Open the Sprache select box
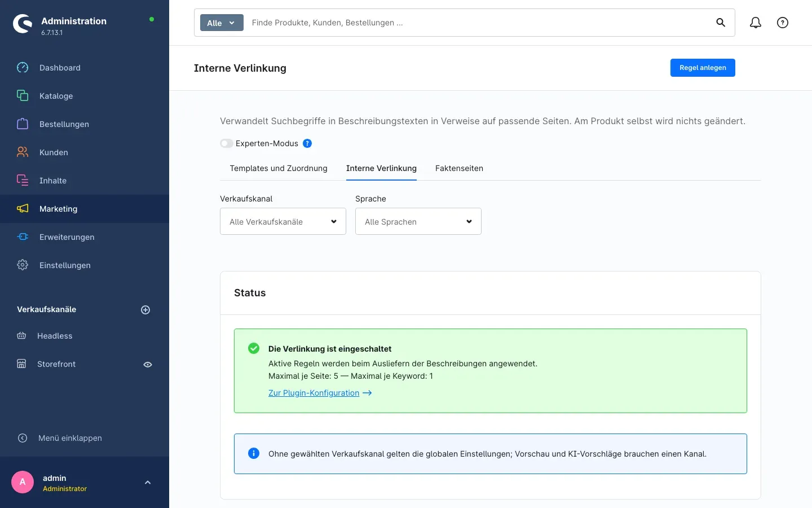This screenshot has width=812, height=508. click(x=418, y=221)
